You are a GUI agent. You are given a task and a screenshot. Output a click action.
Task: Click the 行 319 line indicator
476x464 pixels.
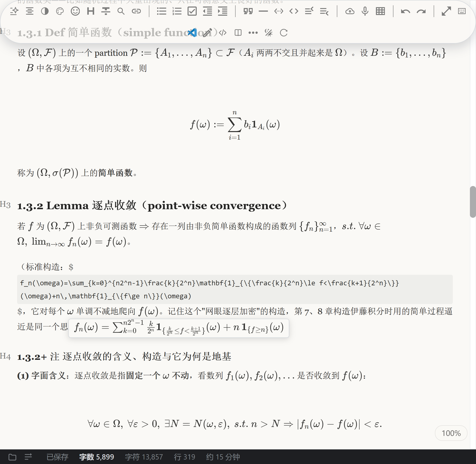tap(185, 457)
